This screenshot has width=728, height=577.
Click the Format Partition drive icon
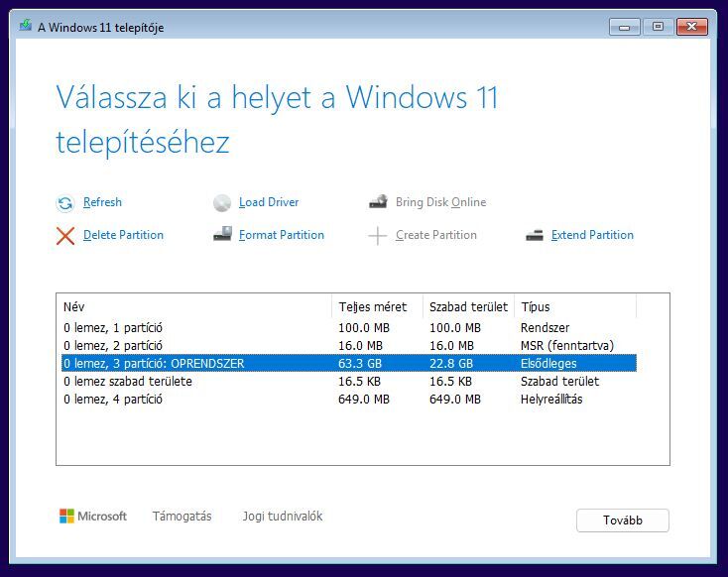(x=222, y=234)
